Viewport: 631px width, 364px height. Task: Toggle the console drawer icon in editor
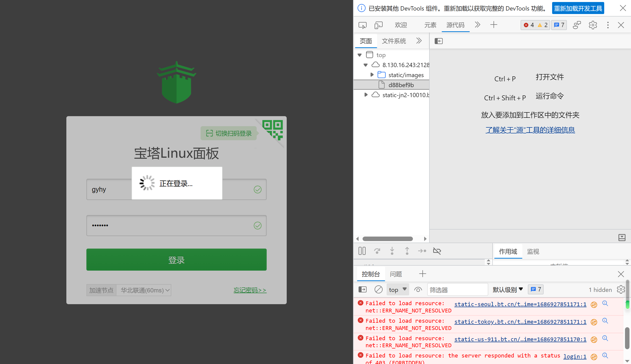point(622,237)
